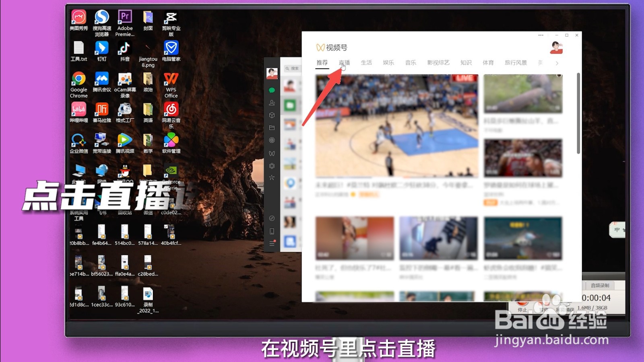Click the 视频号 window vertical scrollbar
The image size is (644, 362).
(x=578, y=113)
